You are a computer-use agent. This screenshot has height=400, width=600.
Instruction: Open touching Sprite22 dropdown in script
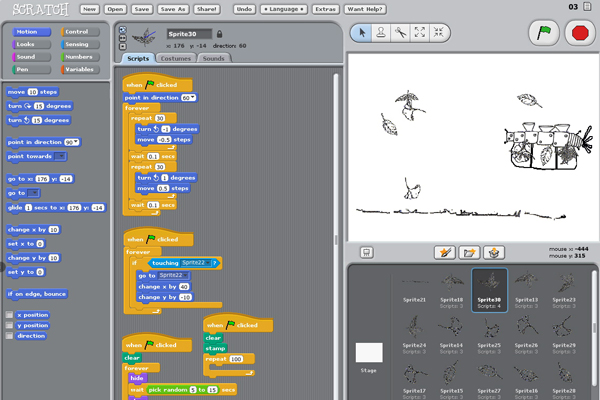208,263
